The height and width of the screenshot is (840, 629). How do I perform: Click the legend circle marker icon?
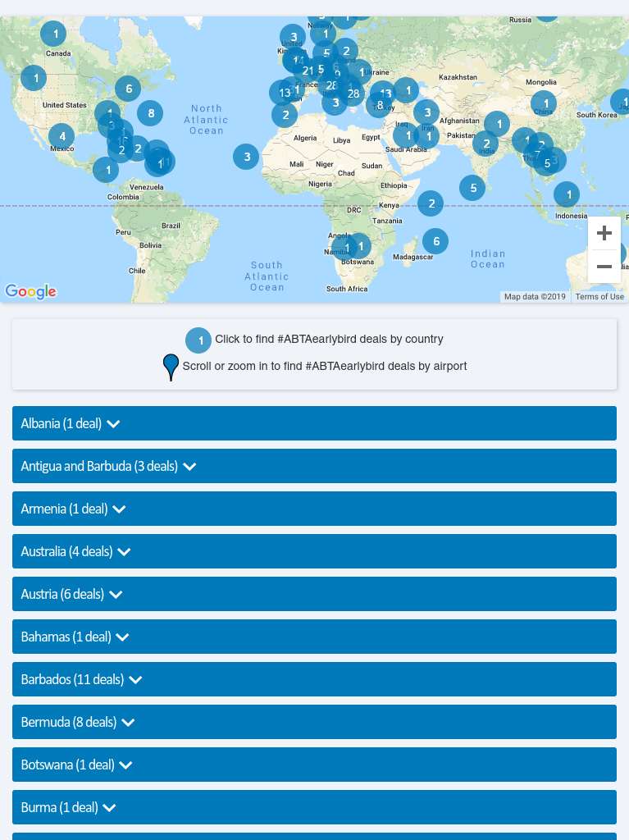pyautogui.click(x=198, y=340)
